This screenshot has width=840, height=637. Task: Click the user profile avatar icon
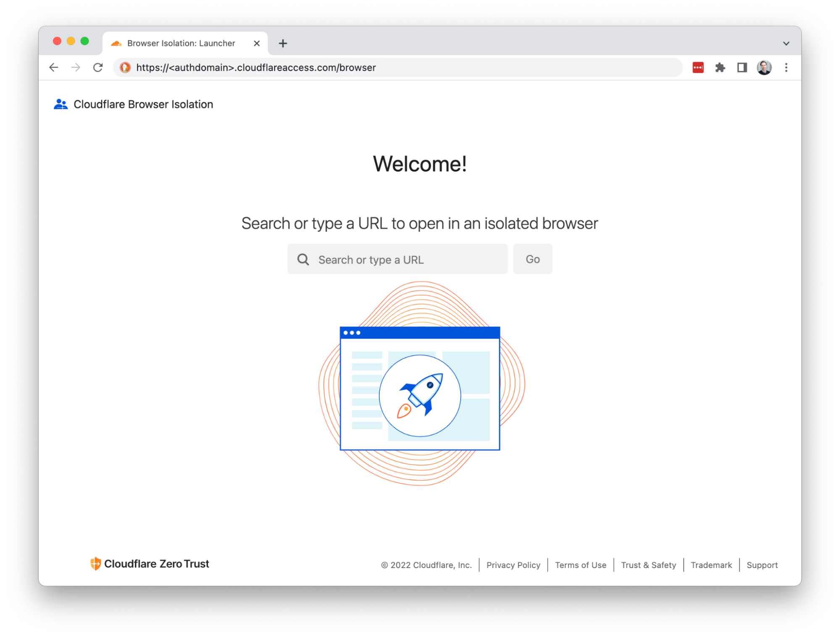(x=766, y=67)
